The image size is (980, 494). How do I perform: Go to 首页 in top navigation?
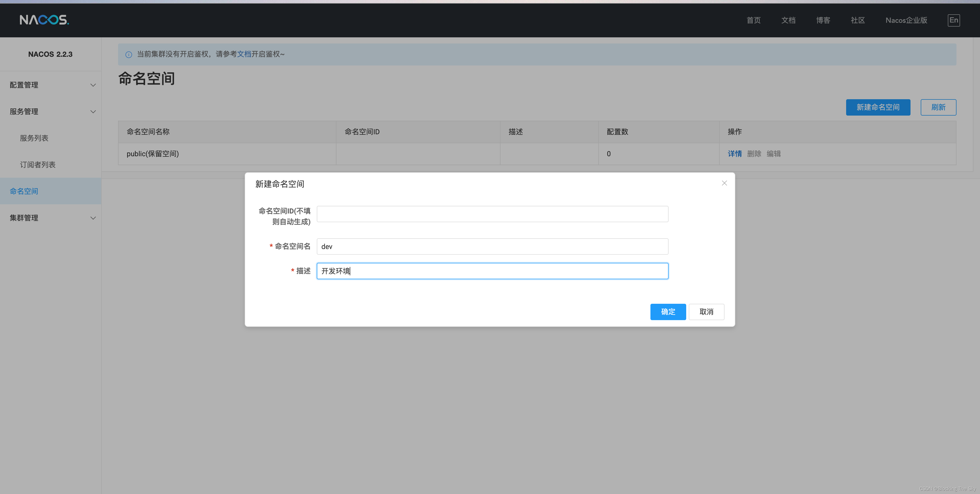753,20
